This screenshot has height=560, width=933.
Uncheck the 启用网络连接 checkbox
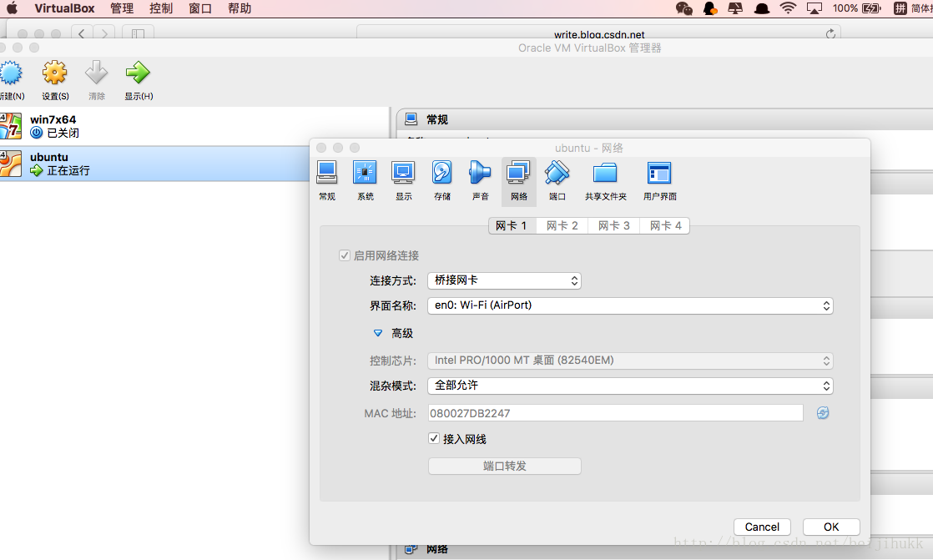pyautogui.click(x=345, y=255)
